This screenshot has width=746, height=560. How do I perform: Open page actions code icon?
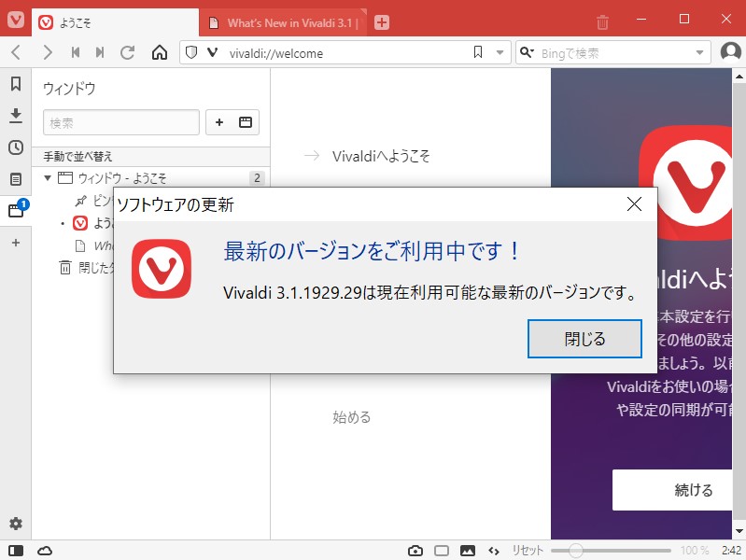494,551
